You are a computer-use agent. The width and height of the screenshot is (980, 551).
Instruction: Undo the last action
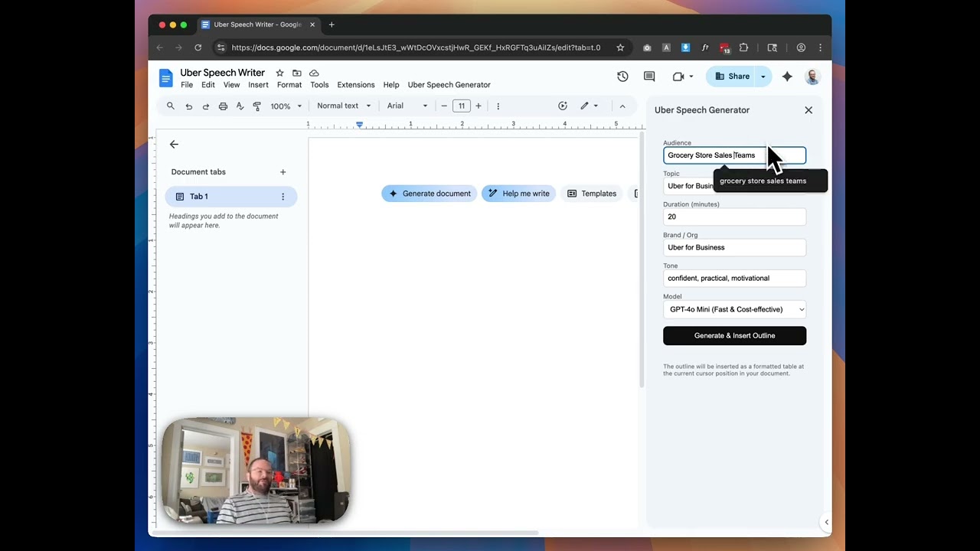[188, 106]
